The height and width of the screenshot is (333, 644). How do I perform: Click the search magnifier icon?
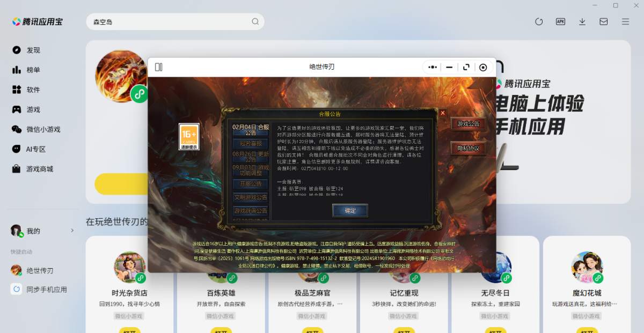click(x=255, y=22)
